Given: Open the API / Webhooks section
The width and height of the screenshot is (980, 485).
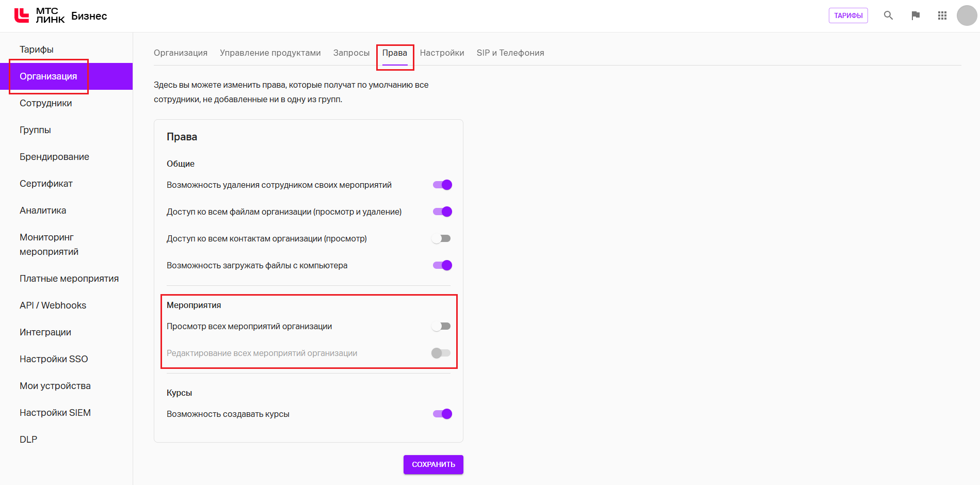Looking at the screenshot, I should click(53, 305).
